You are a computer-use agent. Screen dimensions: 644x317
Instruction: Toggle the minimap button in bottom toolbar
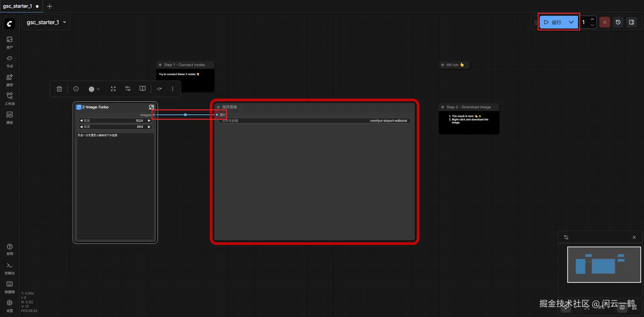click(622, 307)
